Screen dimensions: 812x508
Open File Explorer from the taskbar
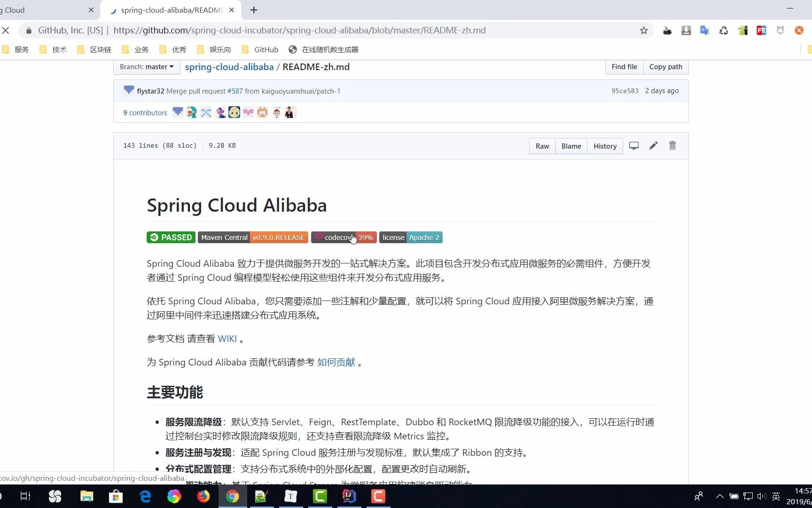pos(87,496)
